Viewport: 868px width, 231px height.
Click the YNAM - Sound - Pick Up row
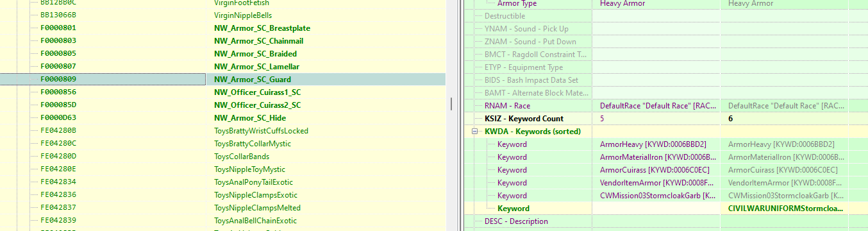(526, 28)
